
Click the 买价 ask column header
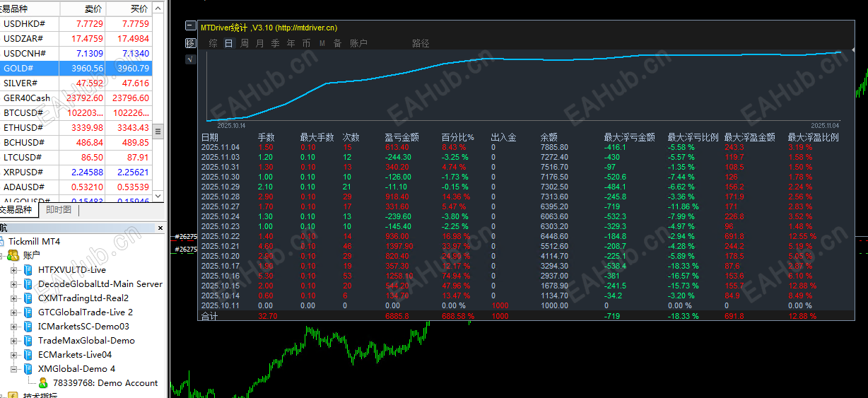tap(129, 8)
